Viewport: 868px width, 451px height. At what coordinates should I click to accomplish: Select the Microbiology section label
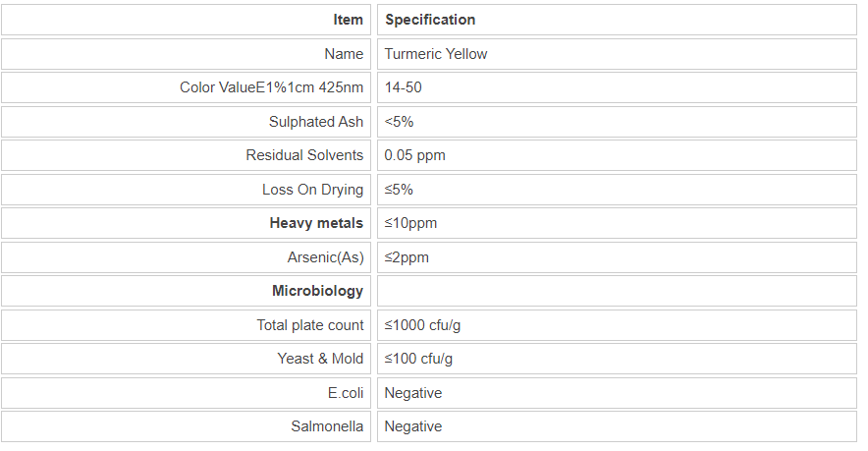click(317, 291)
